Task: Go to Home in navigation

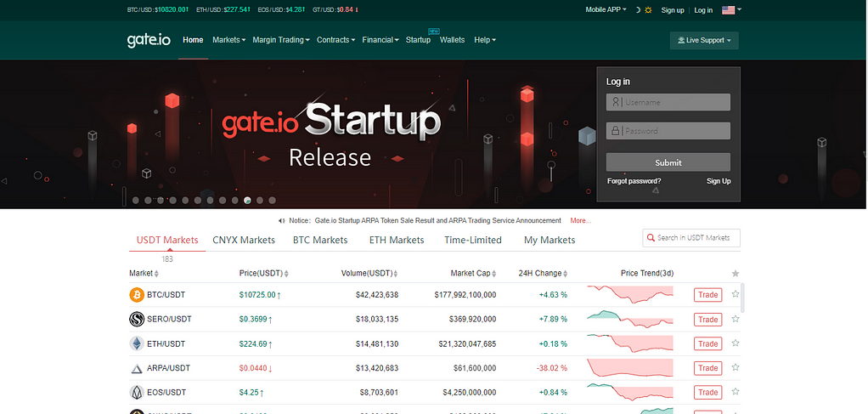Action: point(193,40)
